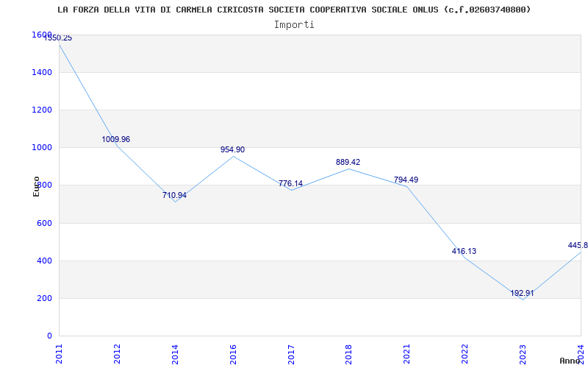
Task: Click the 1200 y-axis tick label
Action: coord(40,110)
